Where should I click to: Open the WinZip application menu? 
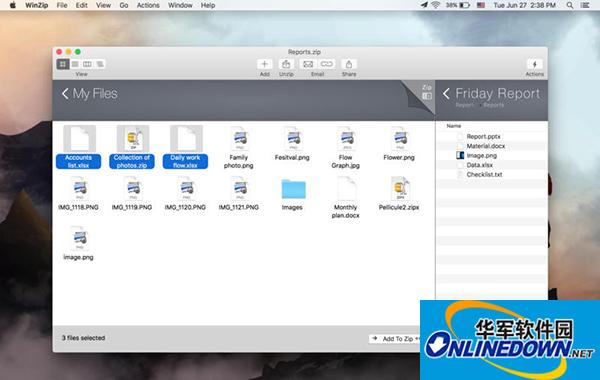point(36,5)
